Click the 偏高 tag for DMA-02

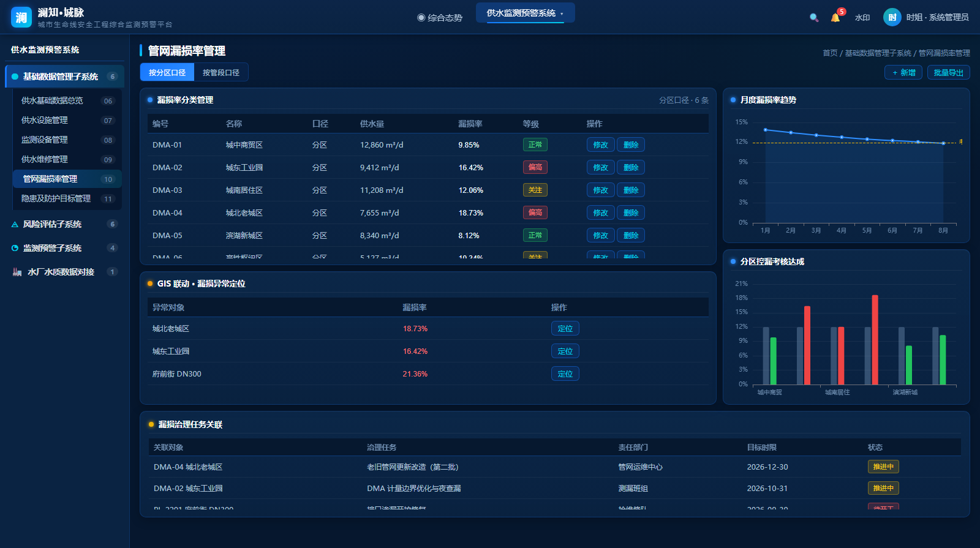(x=535, y=168)
